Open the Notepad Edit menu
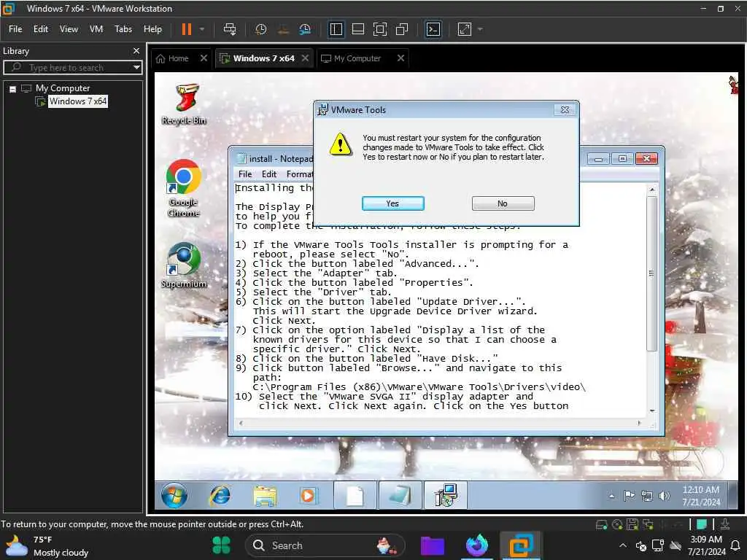 pos(268,174)
